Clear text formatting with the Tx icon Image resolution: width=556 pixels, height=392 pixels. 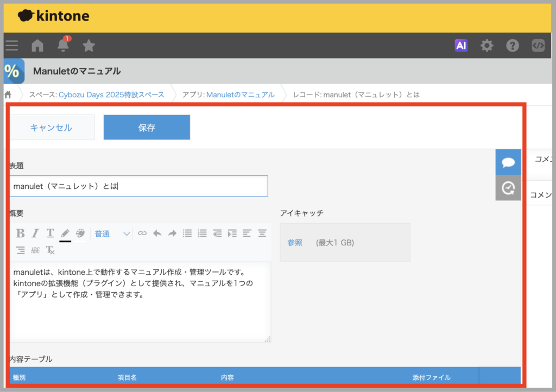[50, 250]
